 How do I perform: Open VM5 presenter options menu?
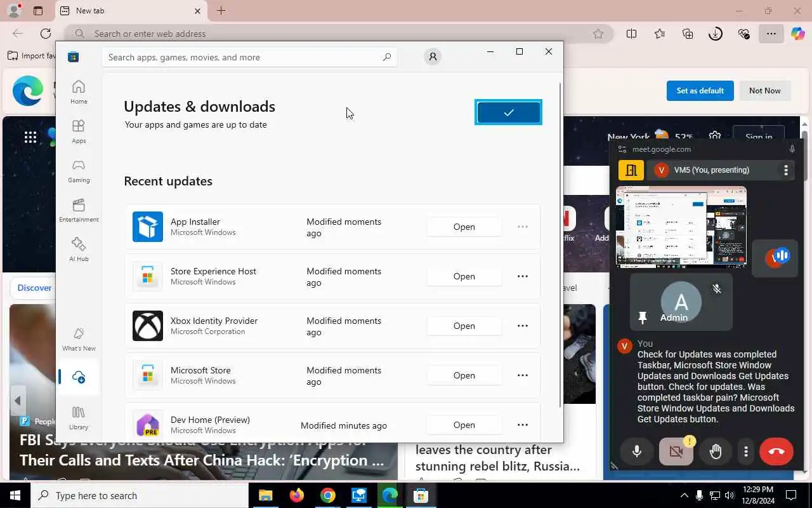click(x=785, y=170)
